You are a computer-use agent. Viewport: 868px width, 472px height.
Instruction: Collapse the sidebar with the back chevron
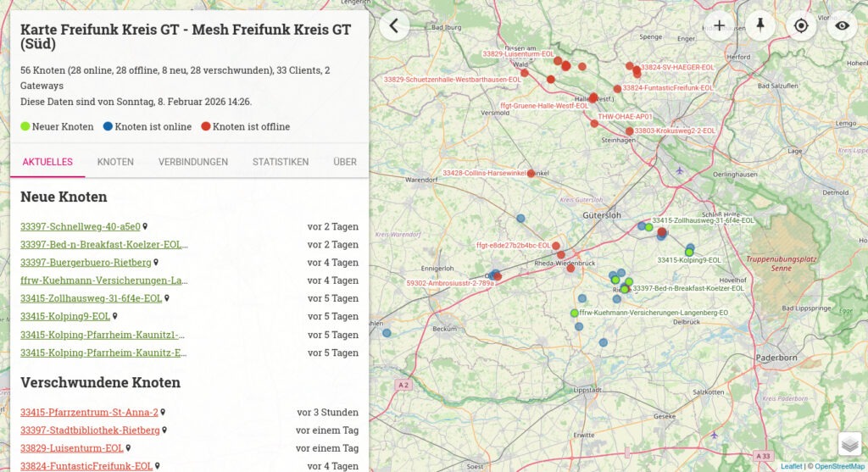pyautogui.click(x=394, y=25)
